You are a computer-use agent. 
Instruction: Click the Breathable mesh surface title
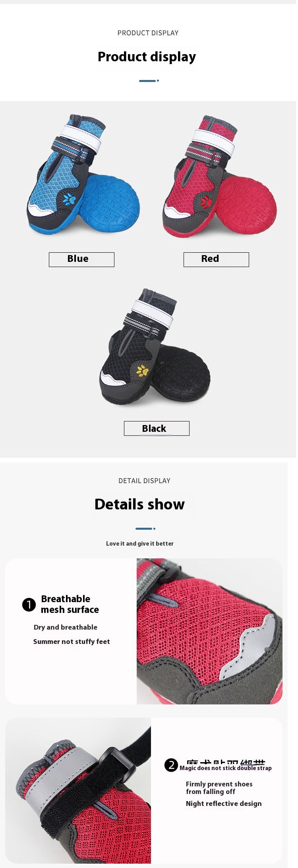(x=70, y=604)
